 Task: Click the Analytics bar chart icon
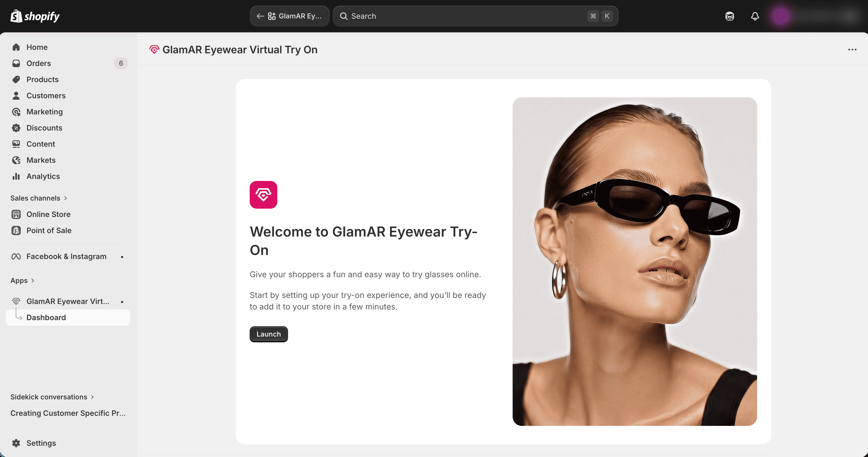click(x=16, y=176)
